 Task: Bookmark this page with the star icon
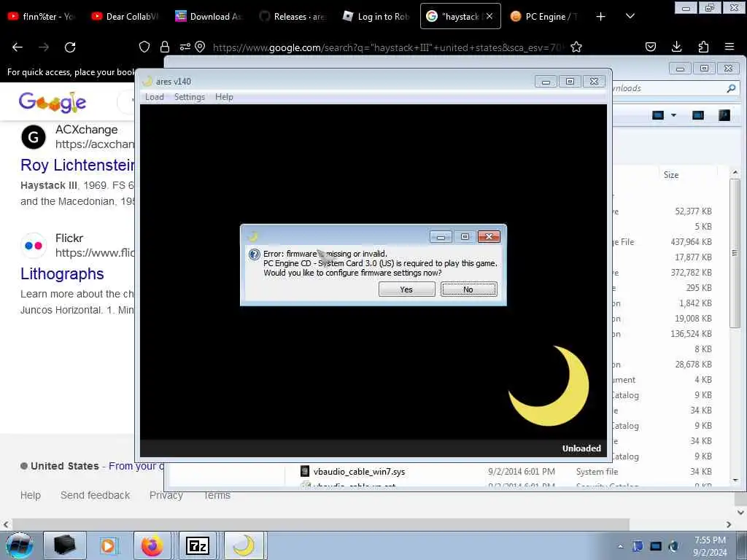tap(576, 47)
